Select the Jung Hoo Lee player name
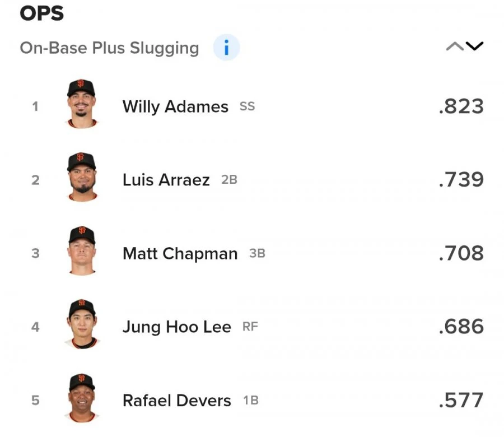Image resolution: width=504 pixels, height=437 pixels. [177, 327]
